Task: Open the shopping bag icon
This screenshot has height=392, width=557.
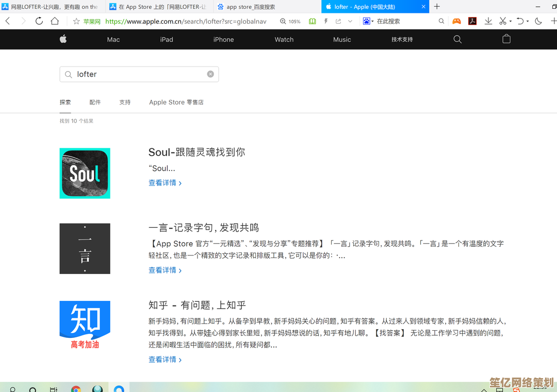Action: click(x=506, y=39)
